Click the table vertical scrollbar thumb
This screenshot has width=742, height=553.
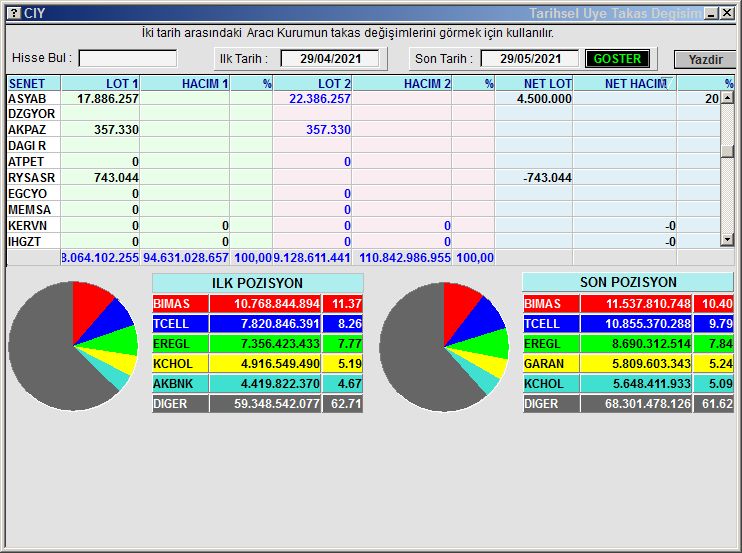click(x=727, y=151)
